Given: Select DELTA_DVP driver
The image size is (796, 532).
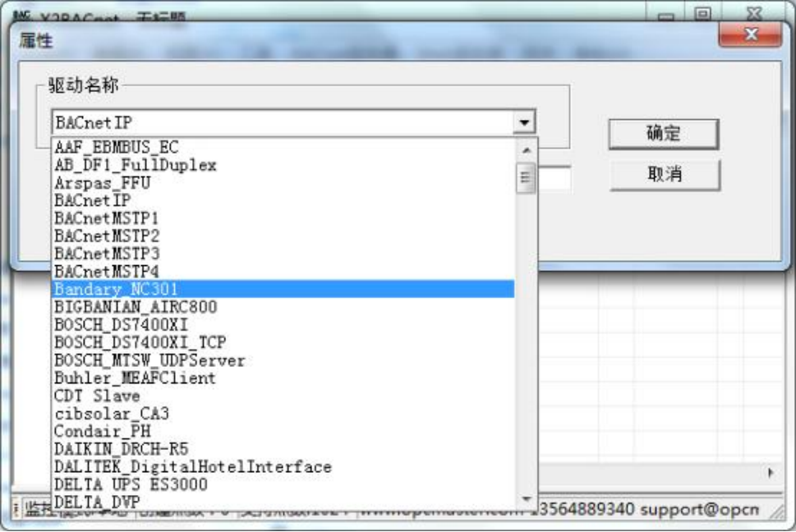Looking at the screenshot, I should (283, 502).
